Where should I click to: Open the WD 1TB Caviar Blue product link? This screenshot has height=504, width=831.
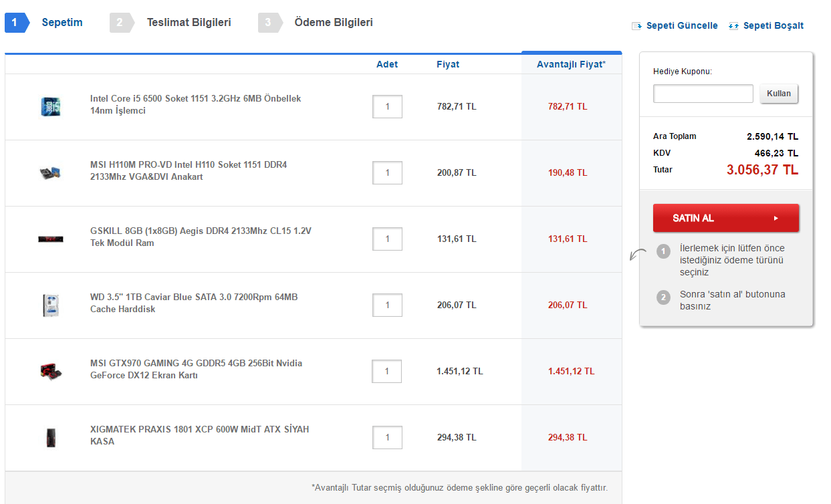[194, 303]
